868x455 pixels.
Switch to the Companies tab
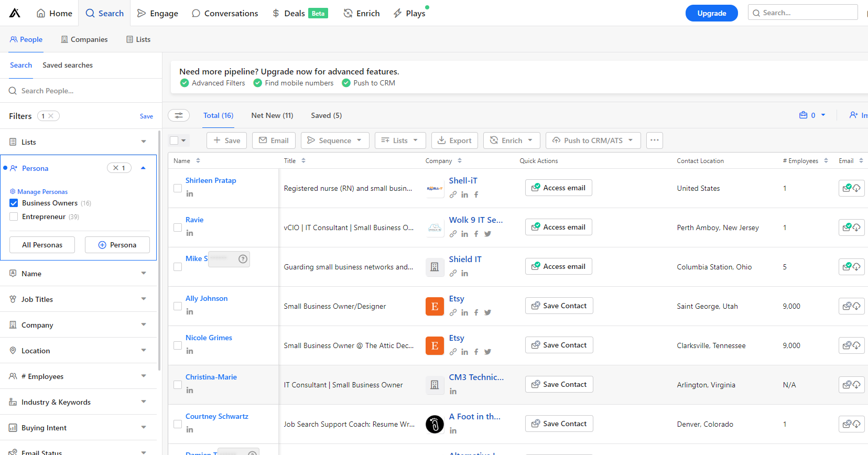point(84,39)
